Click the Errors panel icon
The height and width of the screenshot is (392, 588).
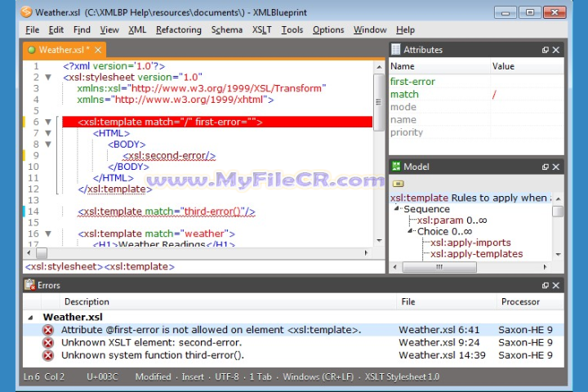29,285
